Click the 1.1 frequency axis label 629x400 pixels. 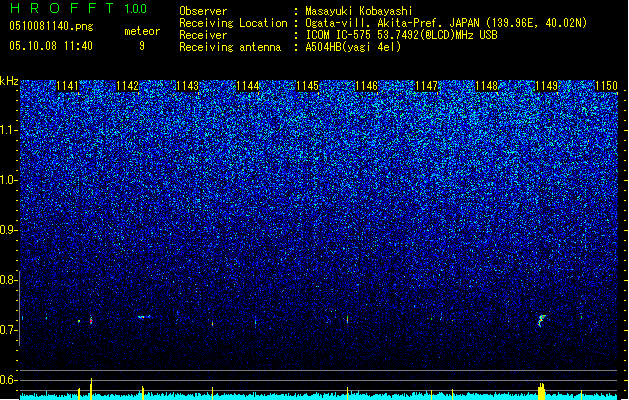8,130
